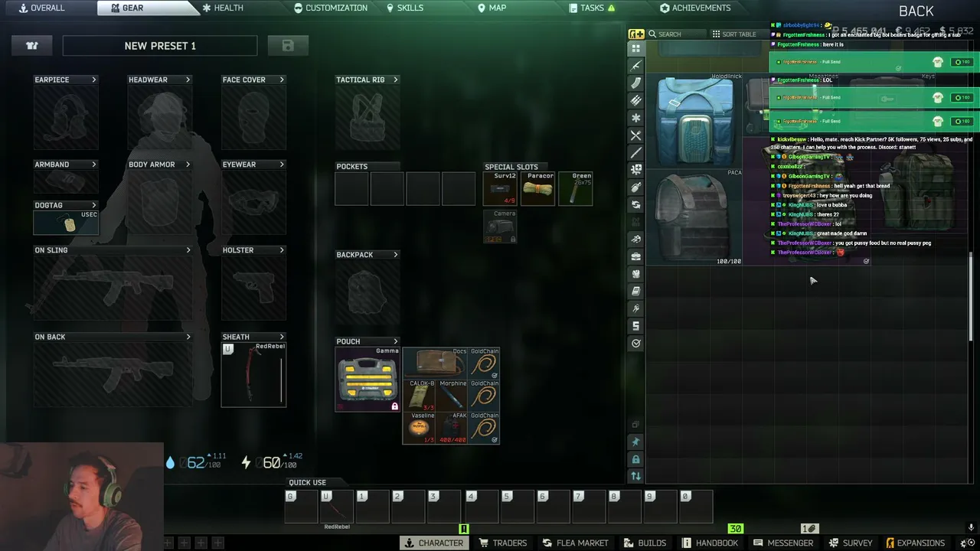The height and width of the screenshot is (551, 980).
Task: Select the Surv12 kit in special slots
Action: coord(501,188)
